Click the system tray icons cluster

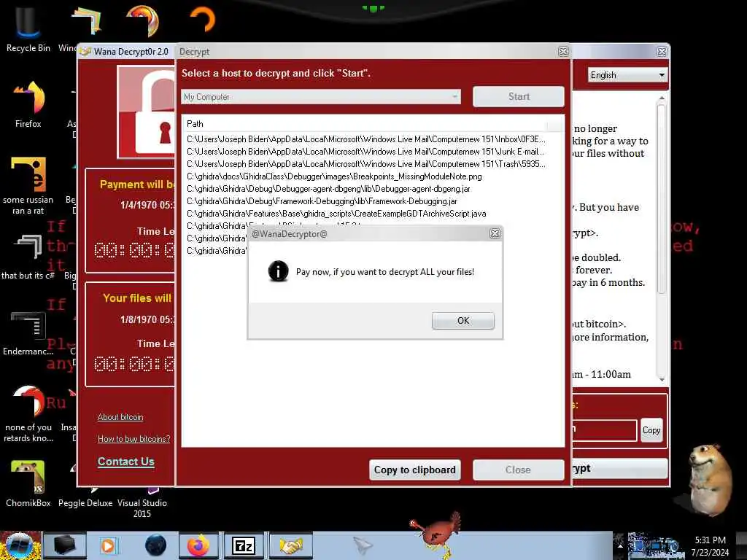(x=654, y=545)
